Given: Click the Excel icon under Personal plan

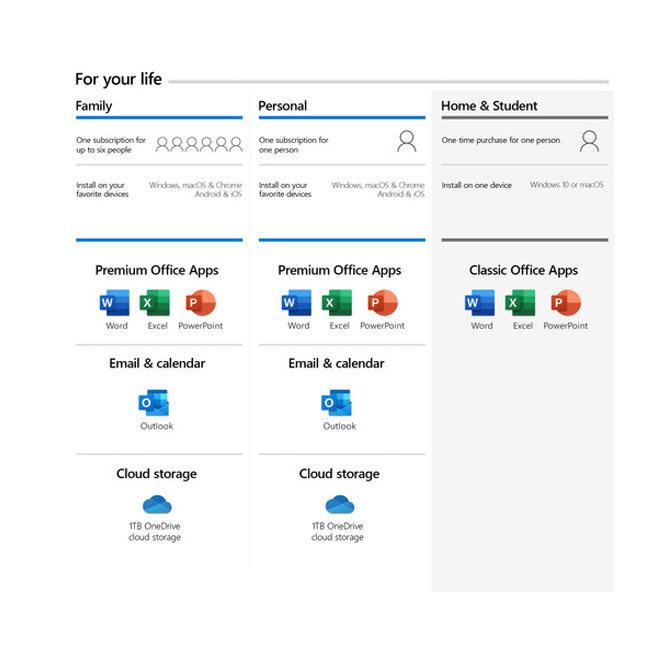Looking at the screenshot, I should pyautogui.click(x=337, y=303).
